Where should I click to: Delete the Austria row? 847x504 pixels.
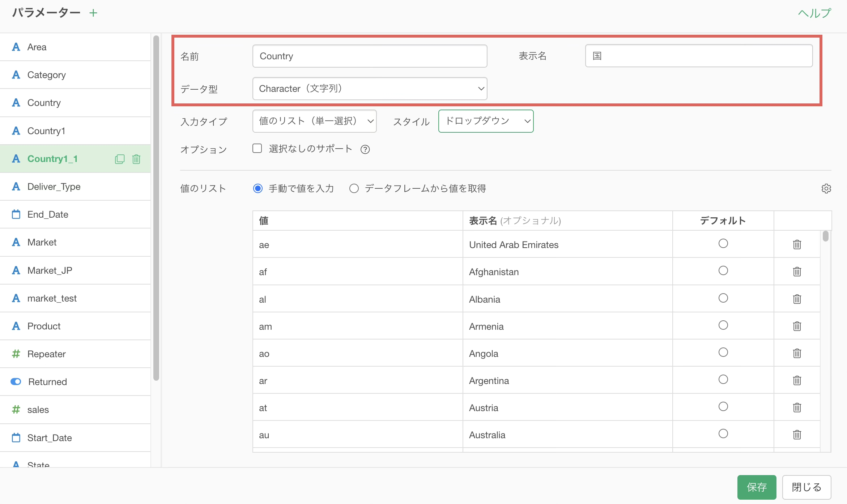click(797, 407)
